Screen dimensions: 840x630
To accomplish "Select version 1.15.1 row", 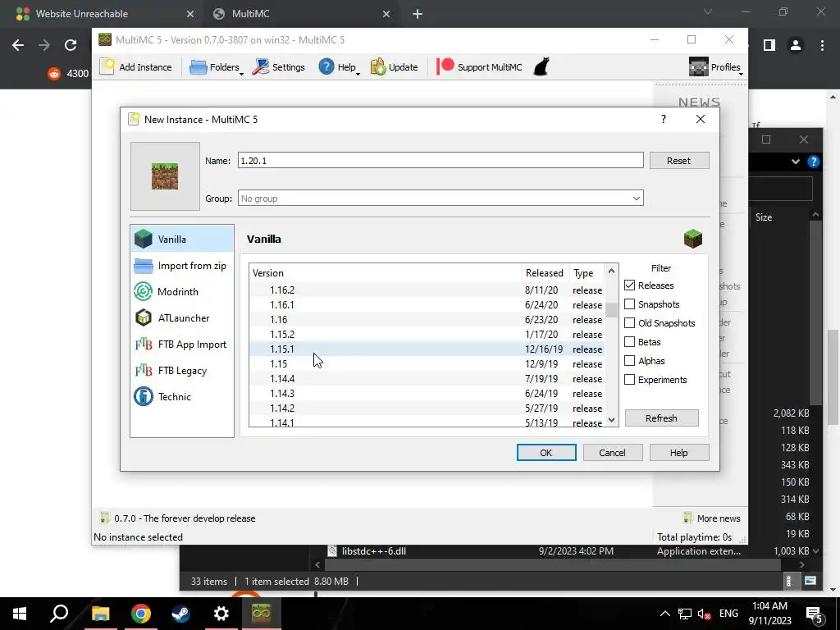I will pos(427,349).
